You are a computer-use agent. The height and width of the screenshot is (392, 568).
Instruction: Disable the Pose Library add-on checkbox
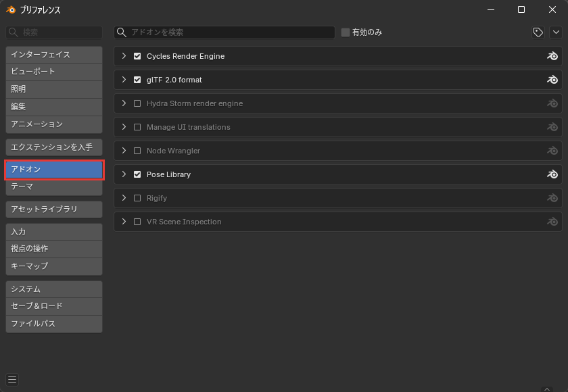(x=137, y=174)
